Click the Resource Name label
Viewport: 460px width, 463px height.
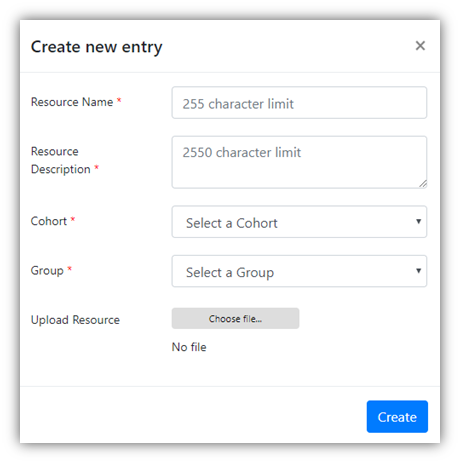(x=72, y=102)
